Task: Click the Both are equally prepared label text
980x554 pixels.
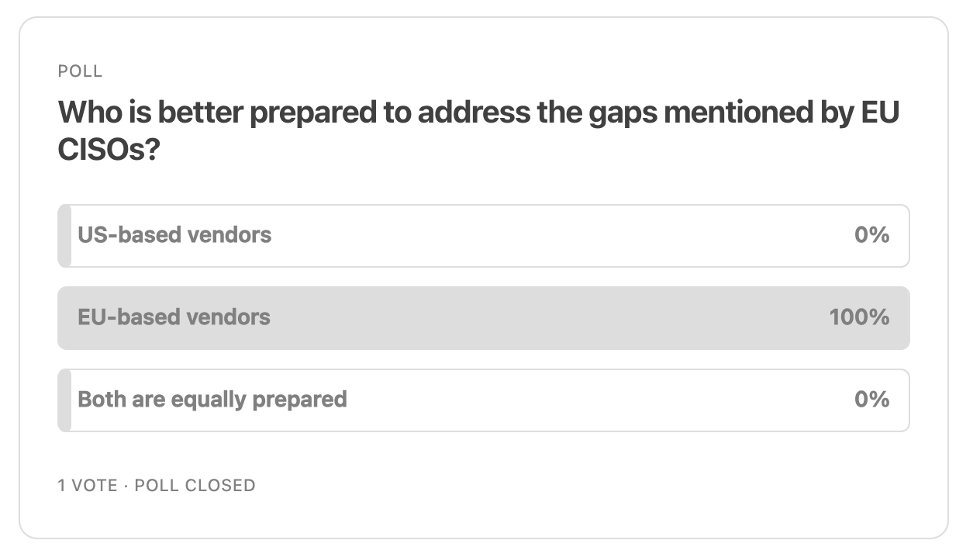Action: click(212, 400)
